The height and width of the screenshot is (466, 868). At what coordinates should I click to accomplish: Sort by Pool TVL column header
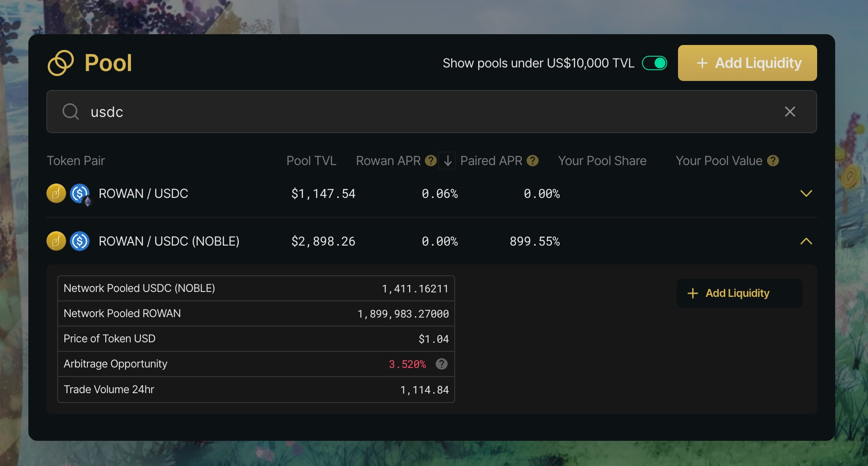point(311,161)
